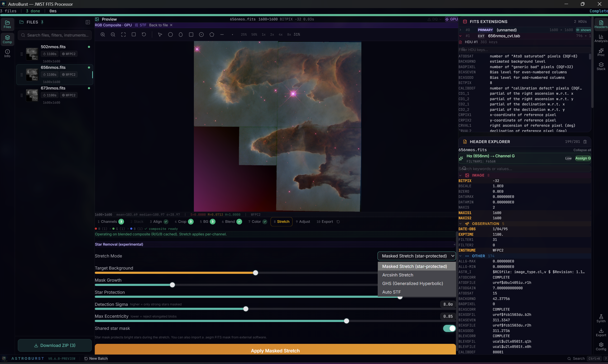Open the Comp sidebar panel

click(7, 39)
